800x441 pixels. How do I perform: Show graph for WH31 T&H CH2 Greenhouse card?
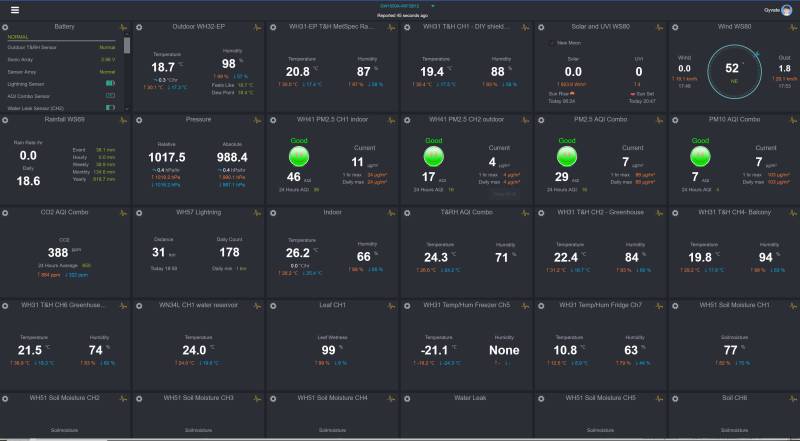pos(659,213)
